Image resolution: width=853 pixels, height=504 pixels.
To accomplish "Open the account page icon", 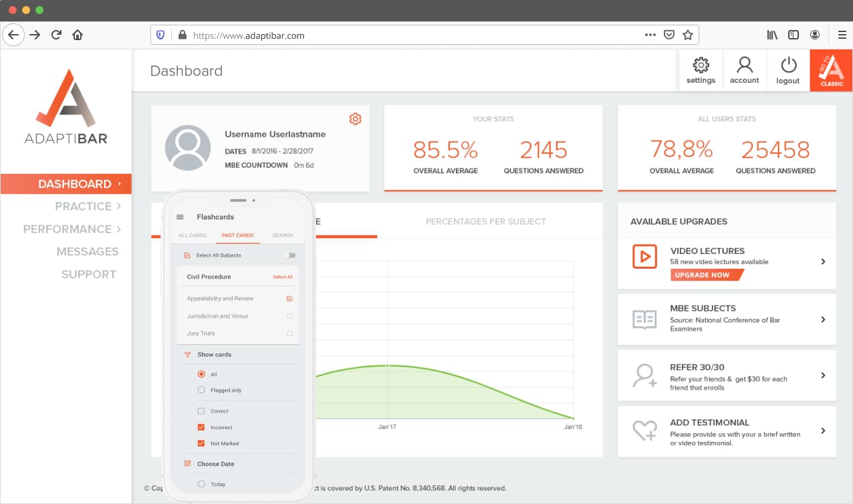I will (x=744, y=65).
